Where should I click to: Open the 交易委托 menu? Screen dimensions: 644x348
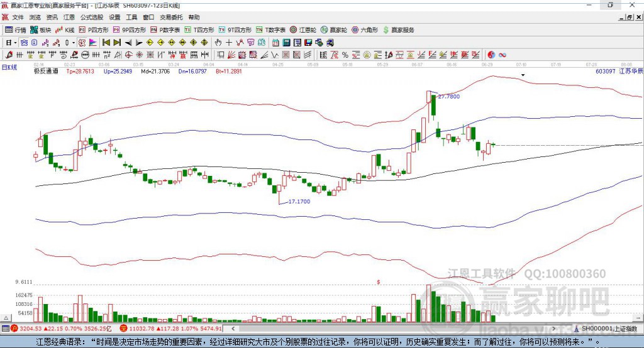[x=171, y=17]
